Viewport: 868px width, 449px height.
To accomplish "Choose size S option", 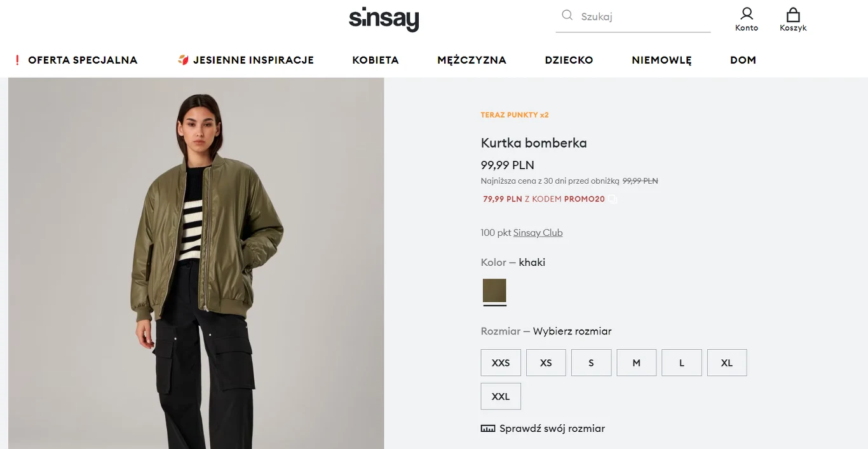I will point(591,363).
